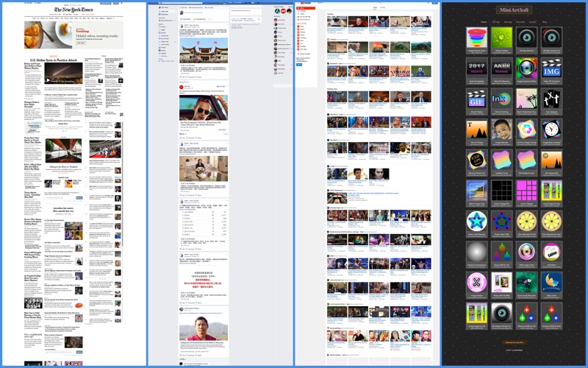588x368 pixels.
Task: Open the rainbow funnel Image Blender icon
Action: (x=478, y=38)
